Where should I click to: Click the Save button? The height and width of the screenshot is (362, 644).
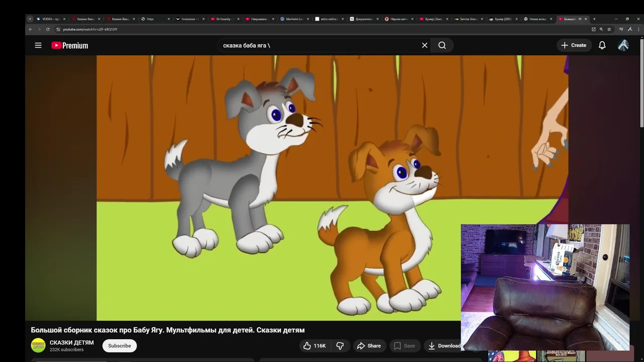coord(405,346)
